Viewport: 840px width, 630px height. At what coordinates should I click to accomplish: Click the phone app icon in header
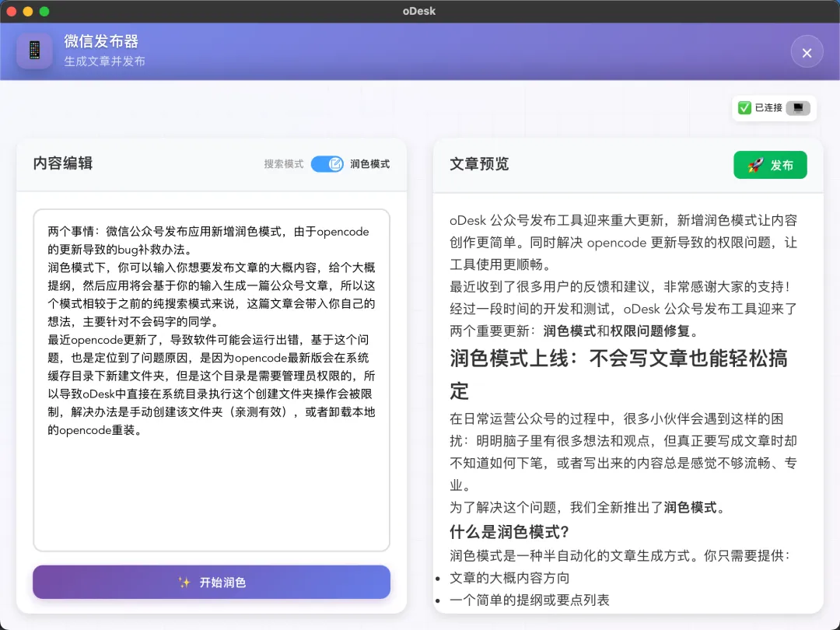[x=34, y=51]
